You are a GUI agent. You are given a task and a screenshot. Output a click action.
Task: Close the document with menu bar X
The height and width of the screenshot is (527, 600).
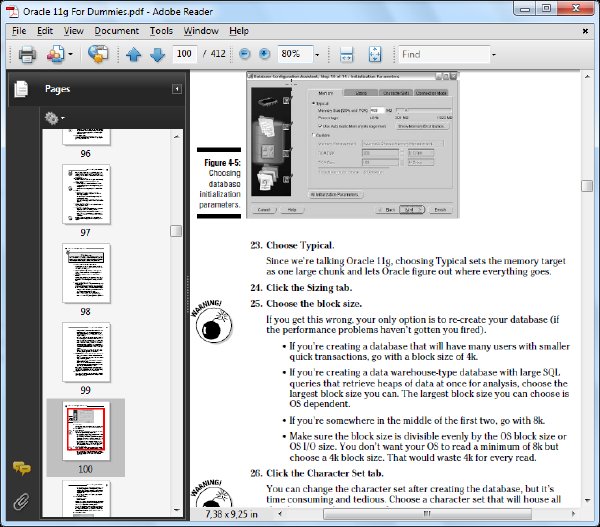(x=585, y=31)
